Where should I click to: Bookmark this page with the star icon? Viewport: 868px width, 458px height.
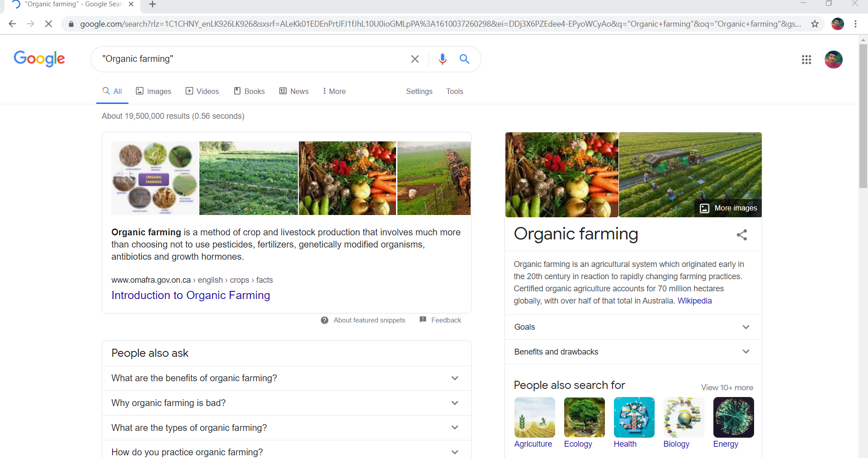pos(815,24)
